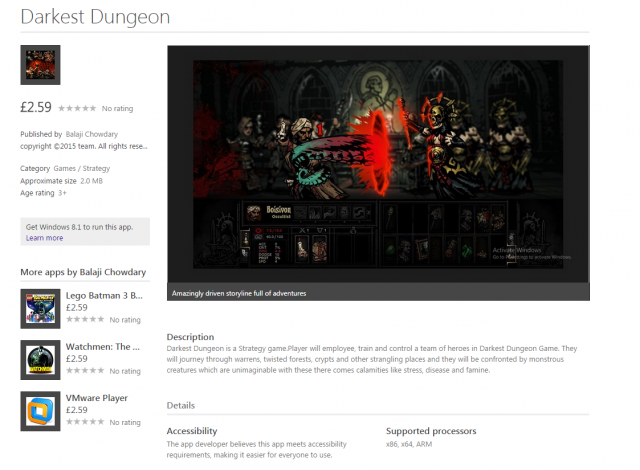Click the rating stars under VMware Player
Image resolution: width=640 pixels, height=470 pixels.
point(85,422)
